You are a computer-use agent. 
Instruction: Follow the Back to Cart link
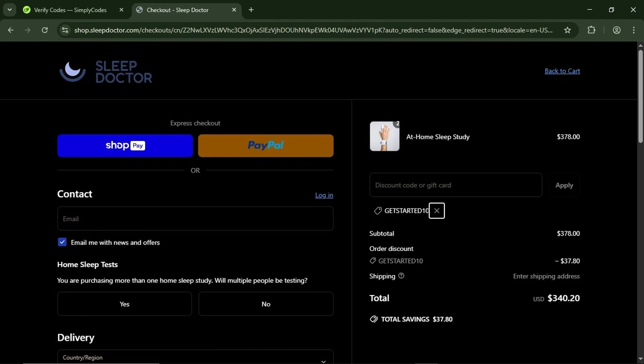[x=562, y=71]
